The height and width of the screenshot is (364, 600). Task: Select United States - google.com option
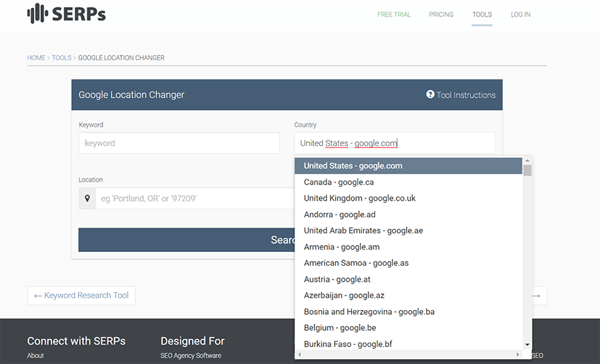408,166
